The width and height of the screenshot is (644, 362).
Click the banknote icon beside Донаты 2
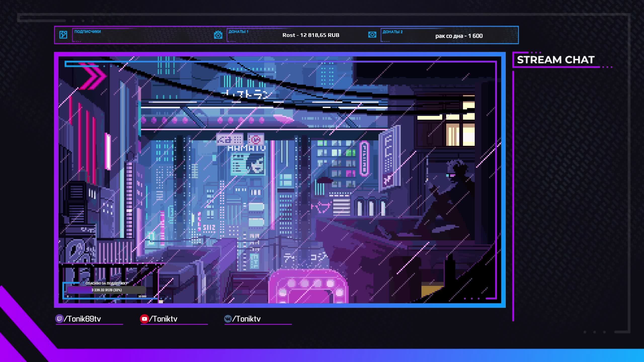(372, 35)
